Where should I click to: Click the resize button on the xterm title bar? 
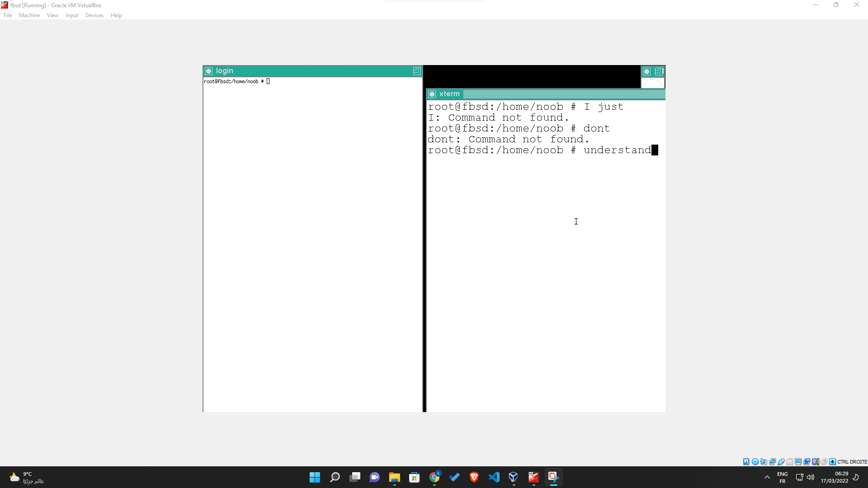point(659,71)
